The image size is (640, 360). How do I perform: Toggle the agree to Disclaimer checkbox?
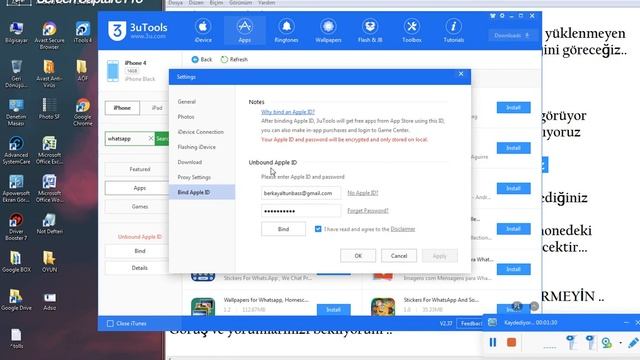click(x=318, y=229)
